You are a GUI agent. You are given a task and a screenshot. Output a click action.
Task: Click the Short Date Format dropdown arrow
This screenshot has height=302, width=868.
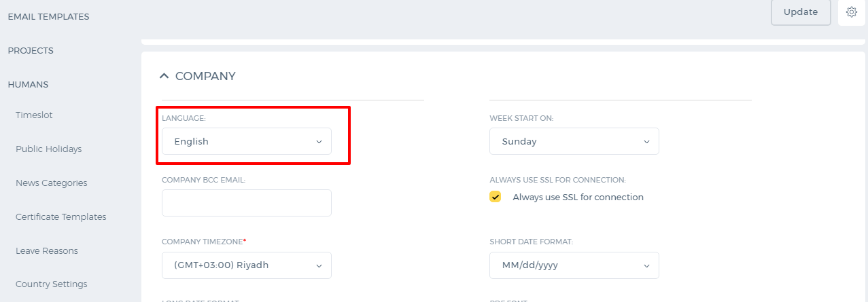[x=646, y=265]
